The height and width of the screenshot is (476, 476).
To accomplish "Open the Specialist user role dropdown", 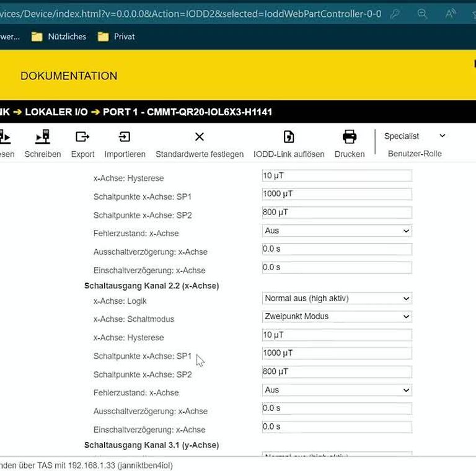I will tap(414, 136).
